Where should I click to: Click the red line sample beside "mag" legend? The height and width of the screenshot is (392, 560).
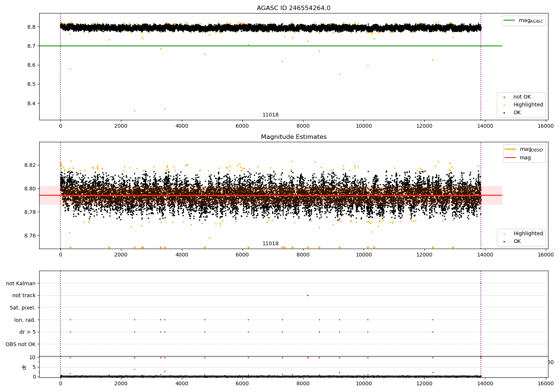[x=511, y=158]
